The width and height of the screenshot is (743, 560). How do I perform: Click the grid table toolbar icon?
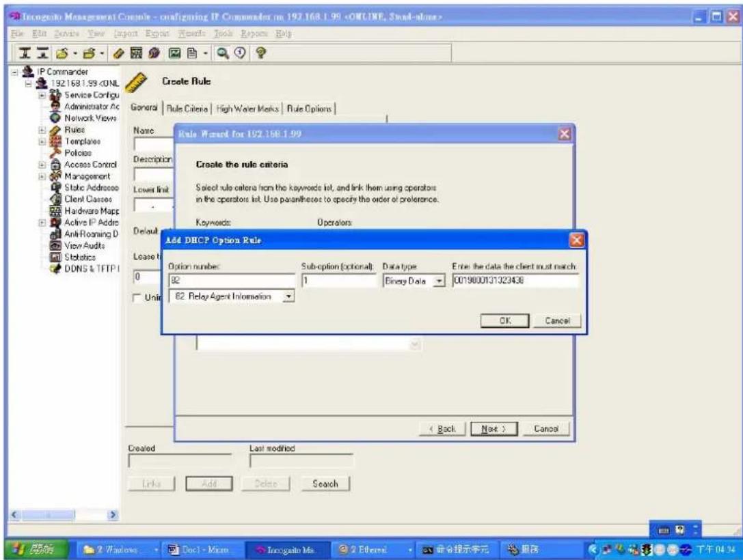point(136,53)
